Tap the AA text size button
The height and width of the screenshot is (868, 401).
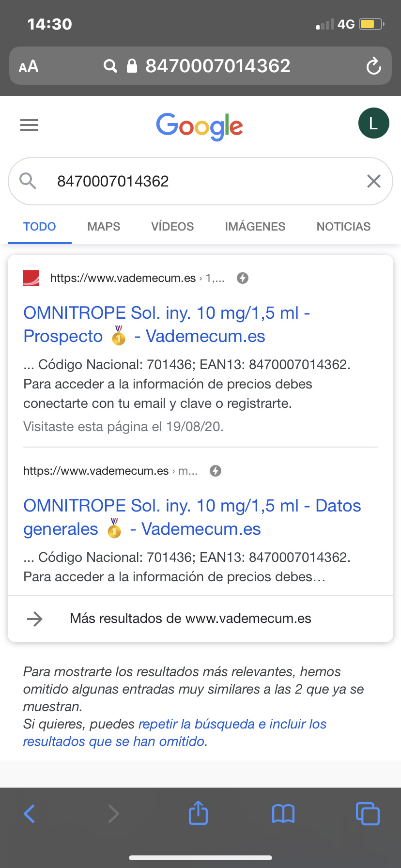[x=29, y=66]
